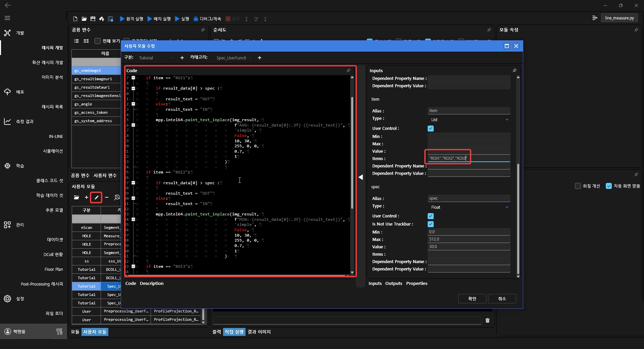Disable 자동 화면 맞춤 checkbox
Viewport: 644px width, 349px height.
click(x=609, y=186)
